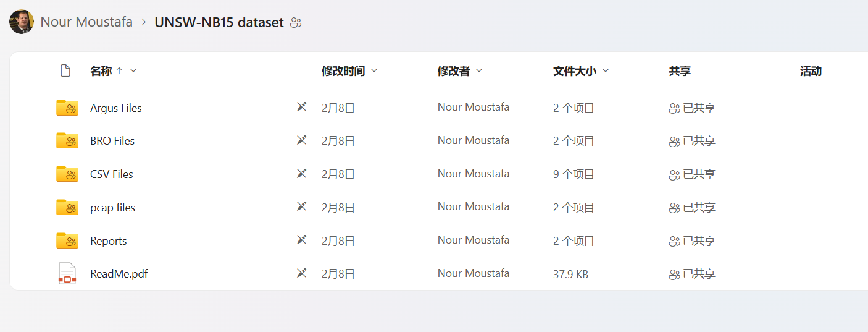Image resolution: width=868 pixels, height=332 pixels.
Task: Expand the 修改者 column dropdown
Action: [479, 71]
